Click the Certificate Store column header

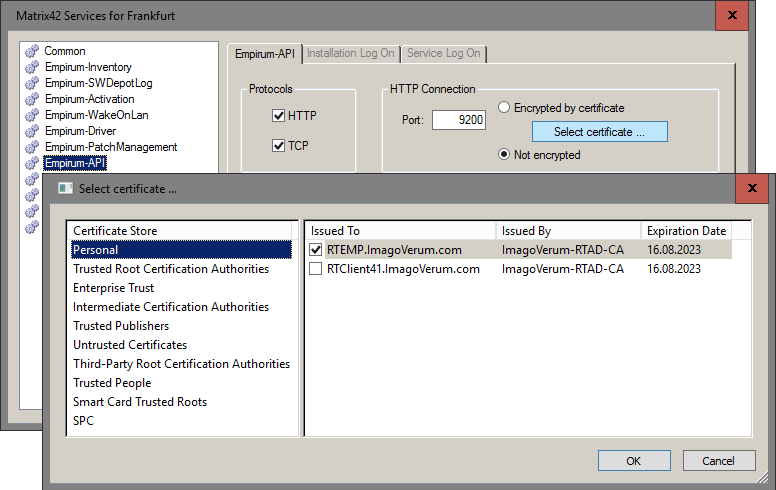(180, 231)
